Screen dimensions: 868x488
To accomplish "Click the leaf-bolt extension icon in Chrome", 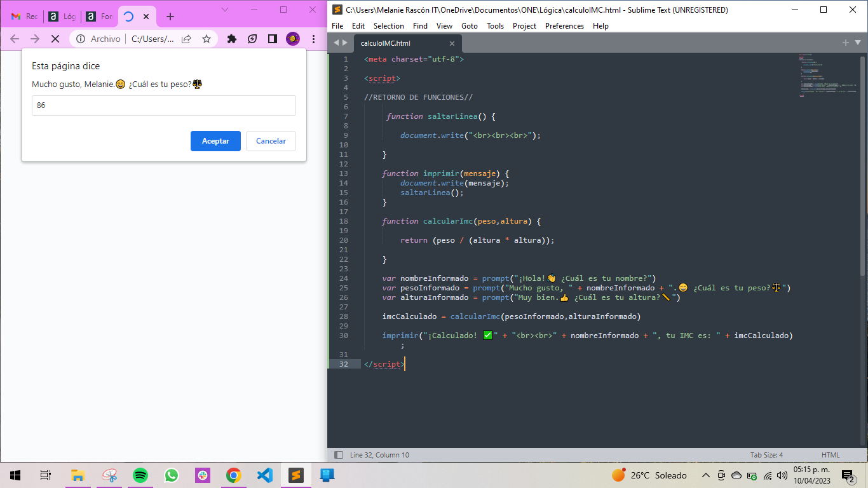I will coord(252,39).
